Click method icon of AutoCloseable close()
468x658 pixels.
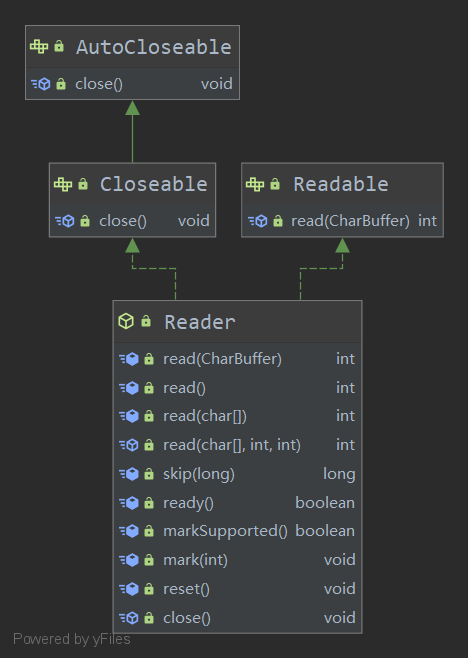(x=41, y=84)
